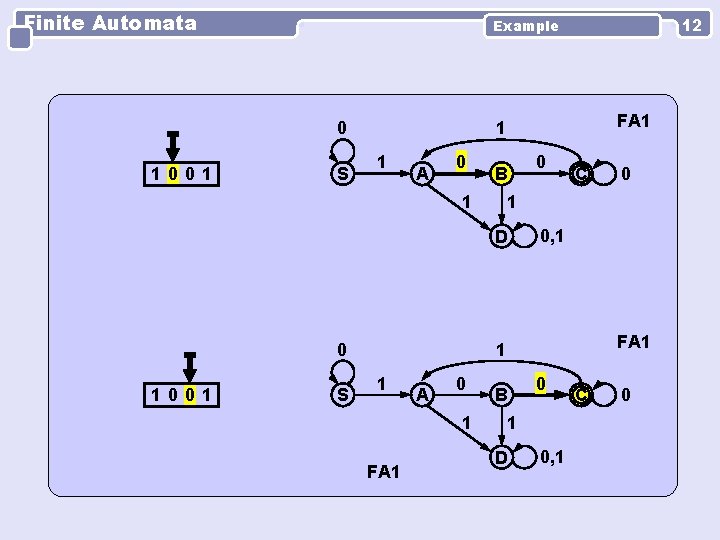
Task: Select the highlighted 0 cell in the upper tape
Action: tap(173, 174)
